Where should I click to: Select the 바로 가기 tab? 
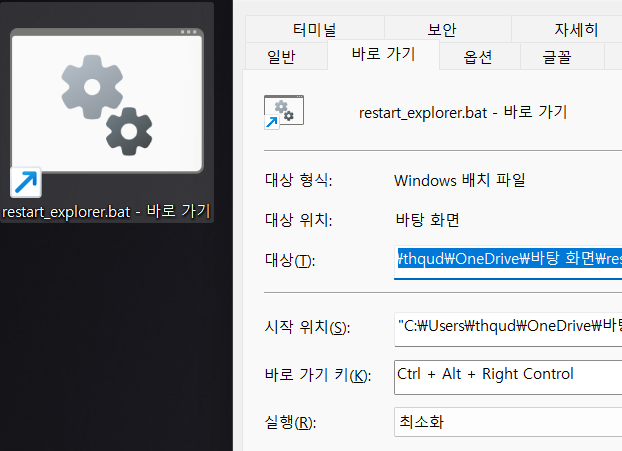click(x=384, y=56)
